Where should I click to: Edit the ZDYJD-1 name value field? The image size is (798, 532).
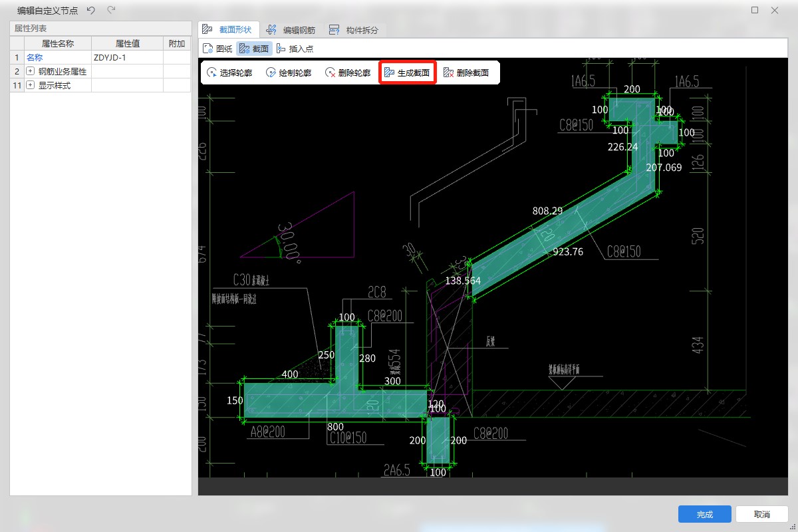pyautogui.click(x=126, y=58)
